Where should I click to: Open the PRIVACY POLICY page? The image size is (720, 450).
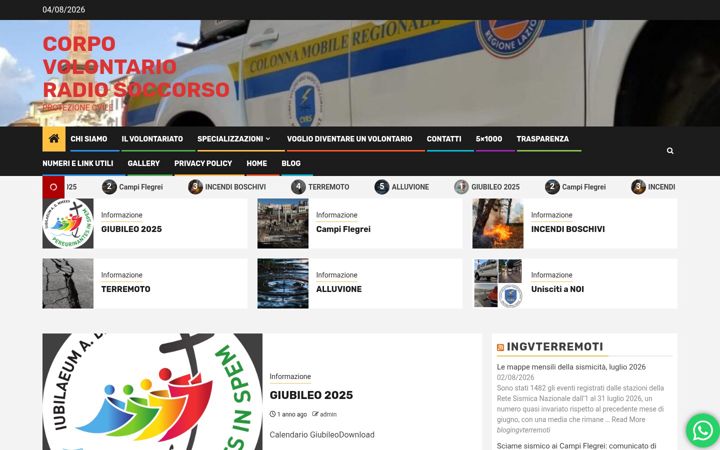203,163
